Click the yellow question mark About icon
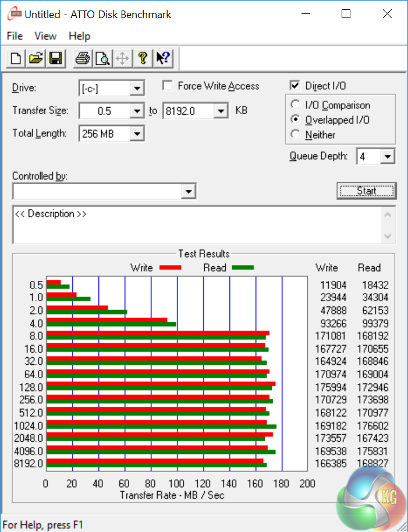The height and width of the screenshot is (532, 408). [x=143, y=58]
